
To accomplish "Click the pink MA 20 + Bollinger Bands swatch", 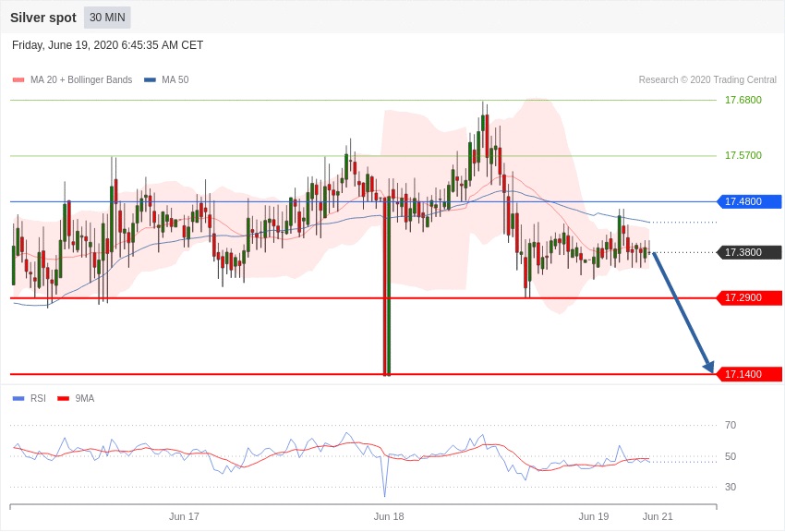I will coord(18,80).
